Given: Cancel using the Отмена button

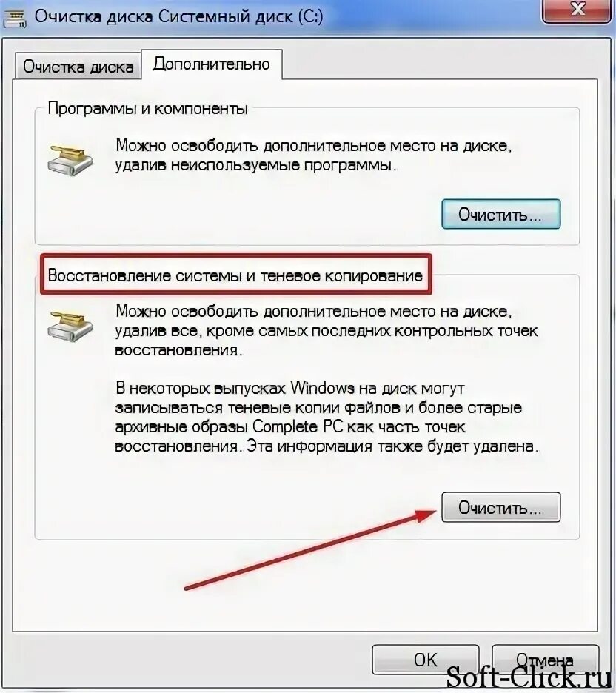Looking at the screenshot, I should tap(546, 660).
